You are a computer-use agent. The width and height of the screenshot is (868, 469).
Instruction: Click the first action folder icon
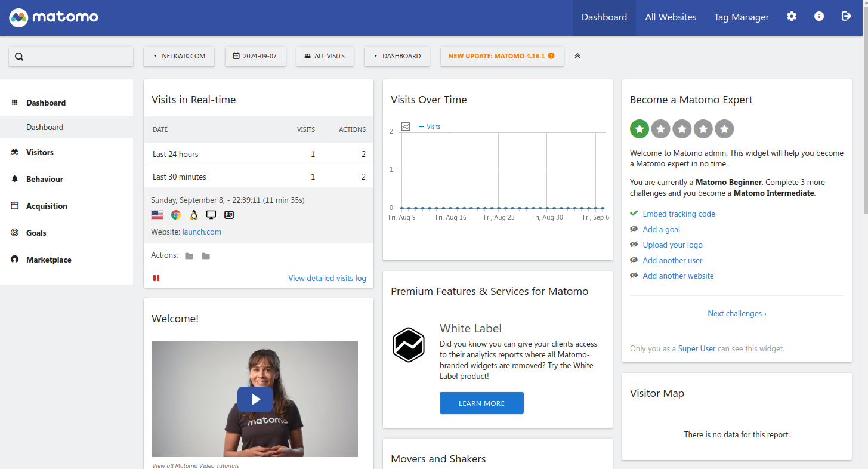pos(189,256)
